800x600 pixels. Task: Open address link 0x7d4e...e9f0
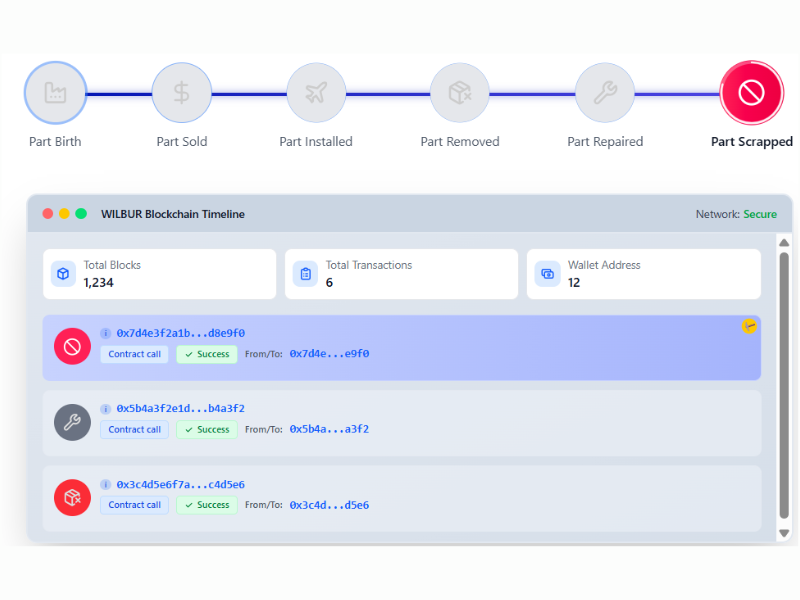point(329,354)
